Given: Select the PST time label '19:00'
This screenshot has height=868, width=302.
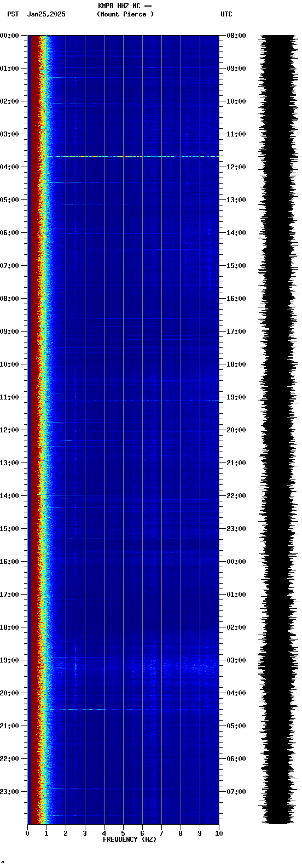Looking at the screenshot, I should pyautogui.click(x=9, y=660).
